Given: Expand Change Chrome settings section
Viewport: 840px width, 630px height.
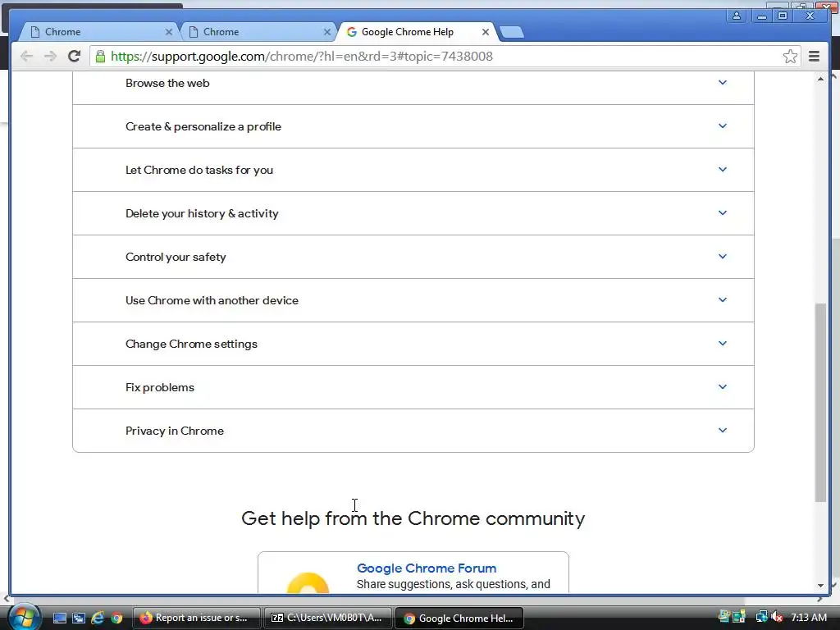Looking at the screenshot, I should pyautogui.click(x=413, y=344).
